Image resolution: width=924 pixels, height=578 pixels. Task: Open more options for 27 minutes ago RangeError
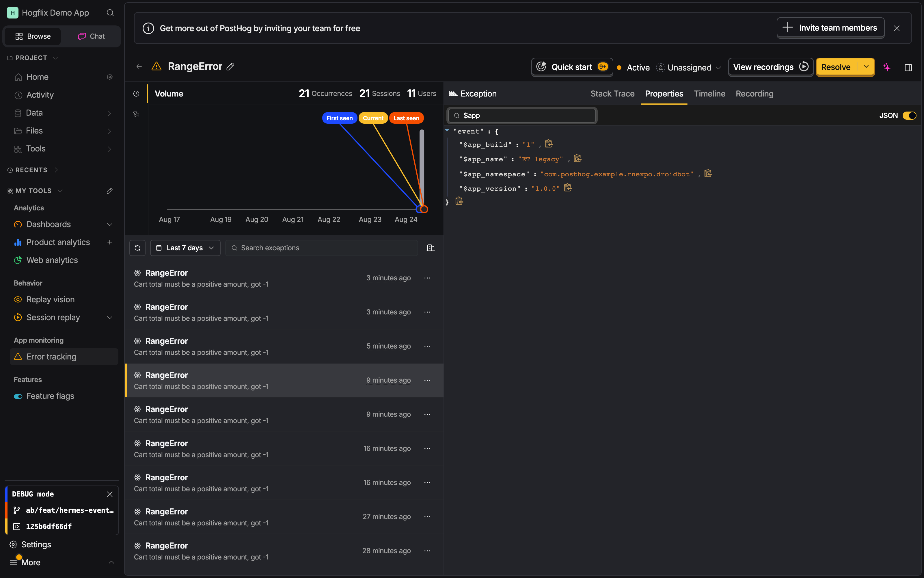(x=427, y=517)
